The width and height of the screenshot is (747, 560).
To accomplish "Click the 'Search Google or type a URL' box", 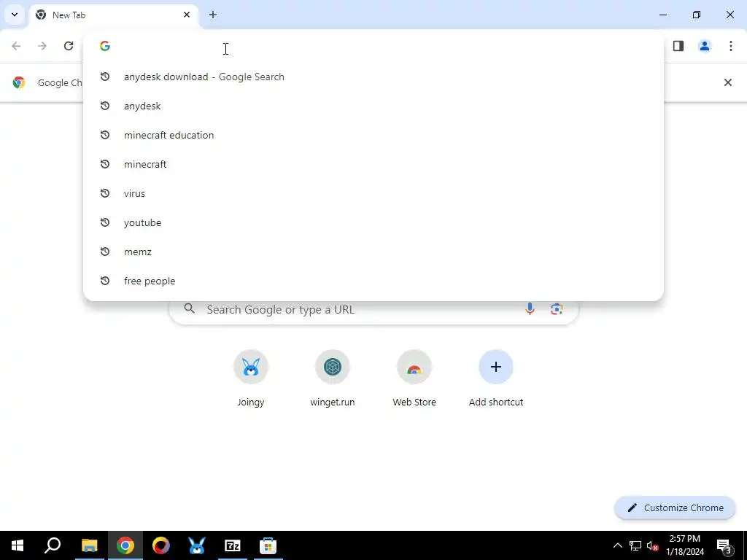I will point(374,309).
